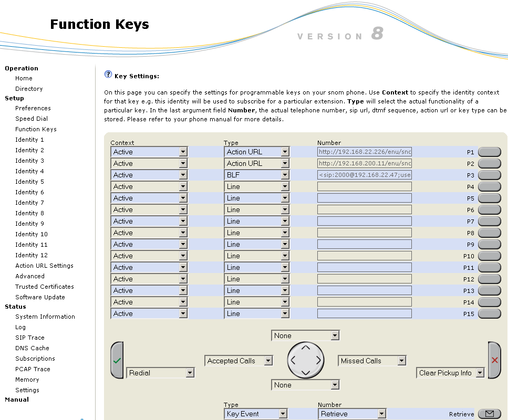
Task: Expand the Missed Calls dropdown
Action: tap(372, 361)
